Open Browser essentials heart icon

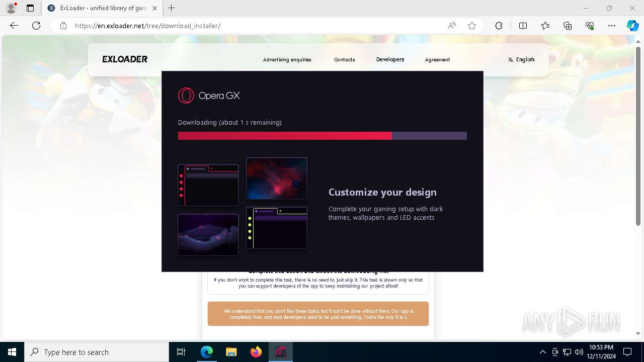[590, 26]
